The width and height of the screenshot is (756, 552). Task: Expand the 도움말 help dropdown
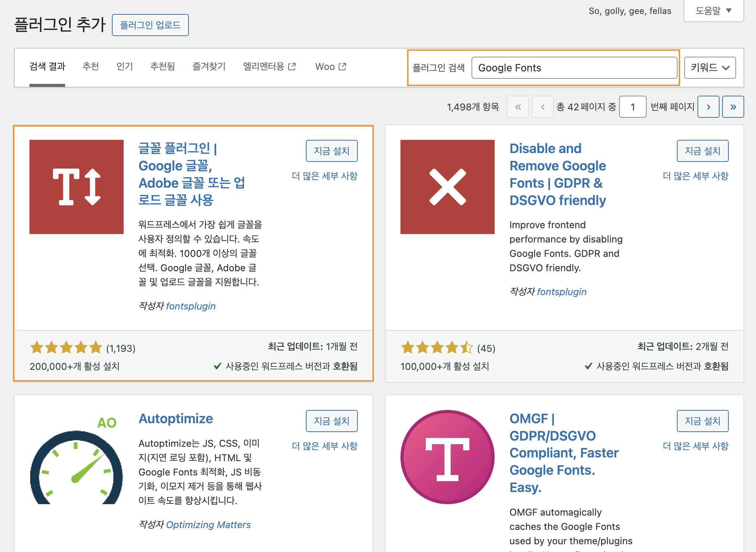point(713,11)
